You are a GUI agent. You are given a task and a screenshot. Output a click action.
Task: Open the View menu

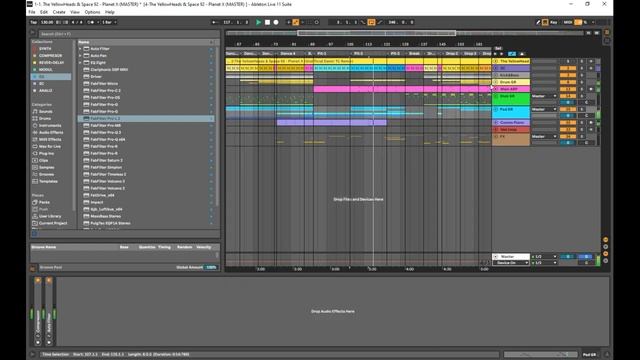tap(75, 12)
